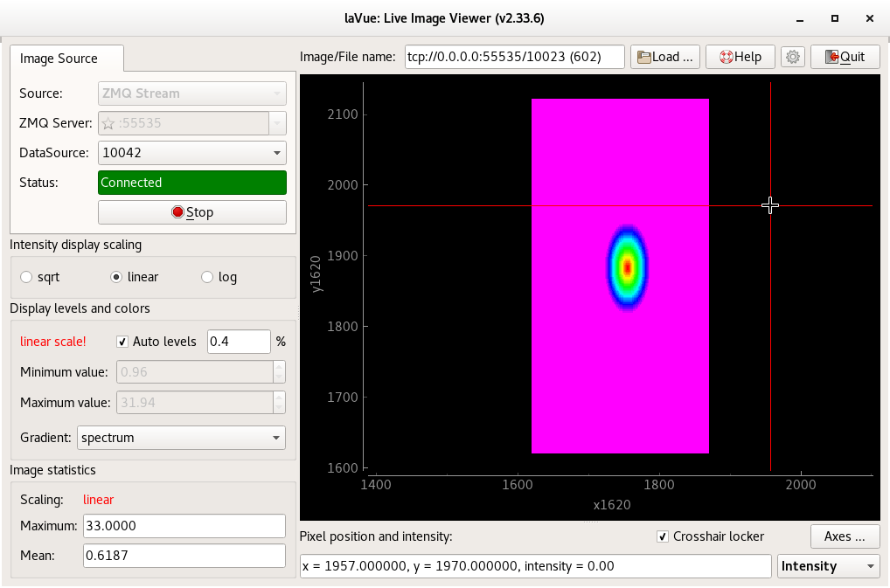The image size is (890, 588).
Task: Select linear intensity scaling
Action: coord(116,277)
